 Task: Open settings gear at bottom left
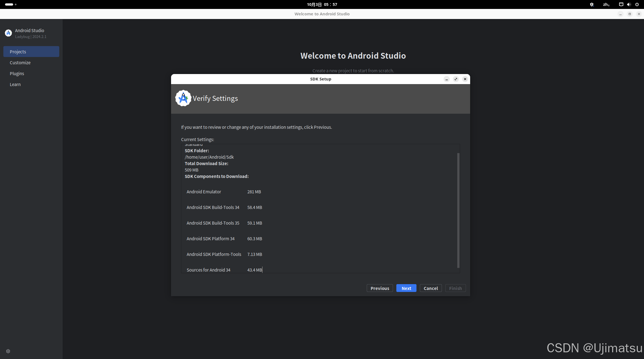pyautogui.click(x=8, y=351)
